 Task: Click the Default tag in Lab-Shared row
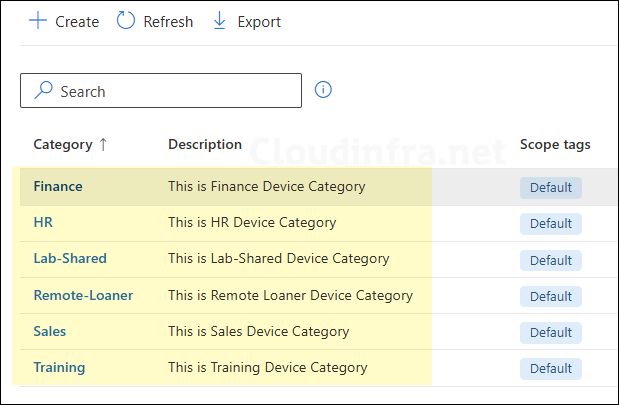pos(550,260)
